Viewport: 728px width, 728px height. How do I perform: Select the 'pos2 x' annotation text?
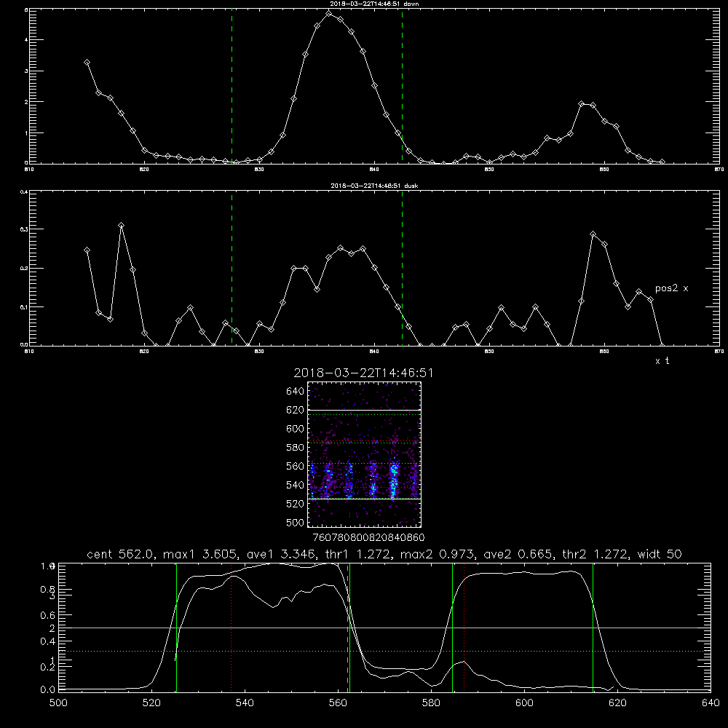[671, 288]
